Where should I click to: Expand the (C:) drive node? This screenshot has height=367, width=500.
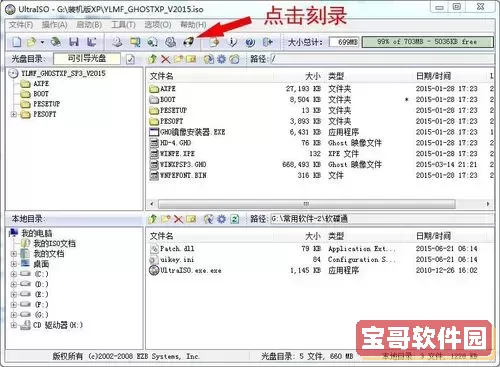pyautogui.click(x=13, y=274)
